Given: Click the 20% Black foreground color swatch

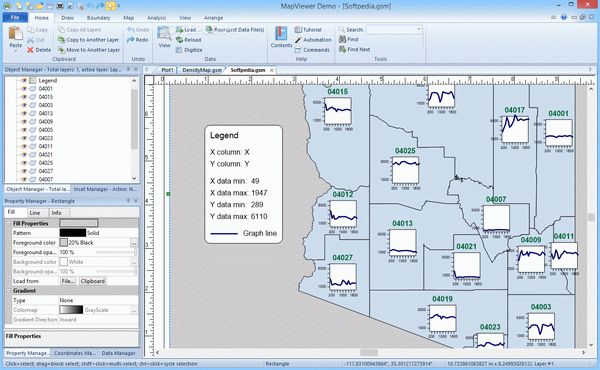Looking at the screenshot, I should click(x=64, y=243).
